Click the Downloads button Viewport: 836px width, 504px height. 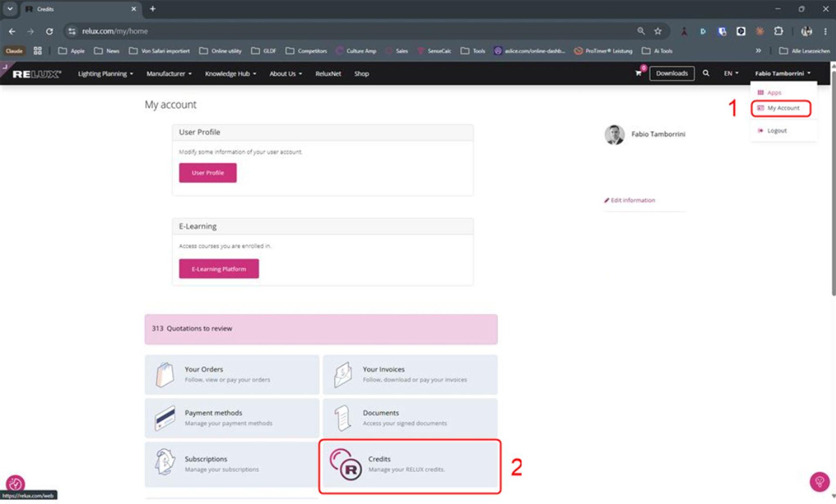[x=672, y=74]
